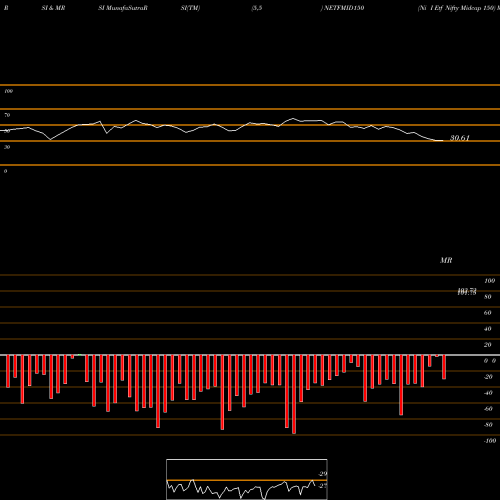Click the last red MR bar on the right
Screen dimensions: 500x500
click(444, 367)
